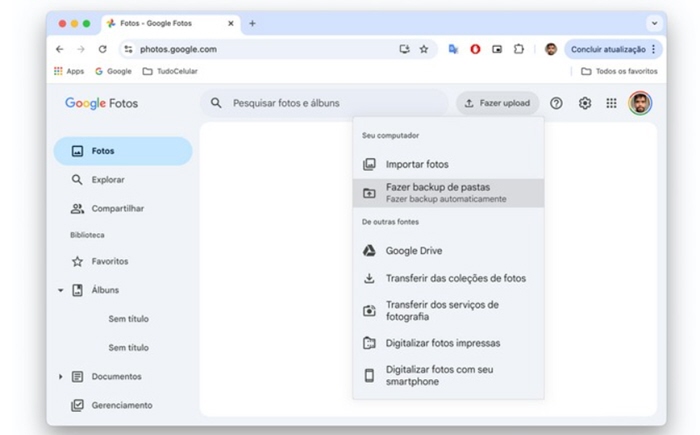
Task: Open the new tab plus button
Action: click(x=252, y=23)
